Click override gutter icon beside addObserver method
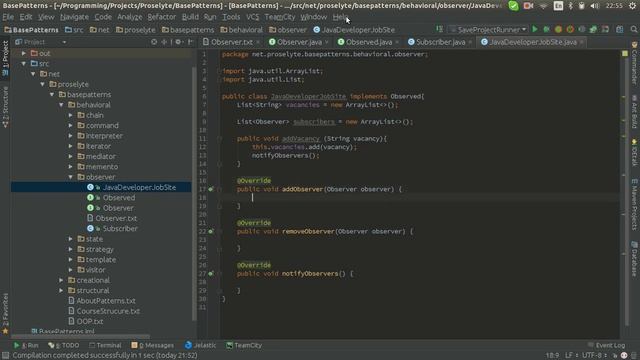Screen dimensions: 640x360 click(x=211, y=189)
